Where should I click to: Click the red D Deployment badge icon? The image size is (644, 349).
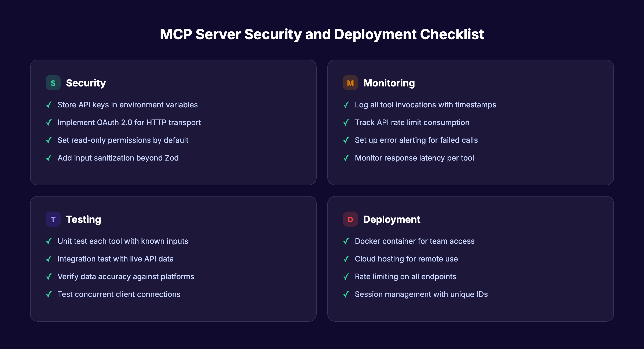[x=350, y=219]
